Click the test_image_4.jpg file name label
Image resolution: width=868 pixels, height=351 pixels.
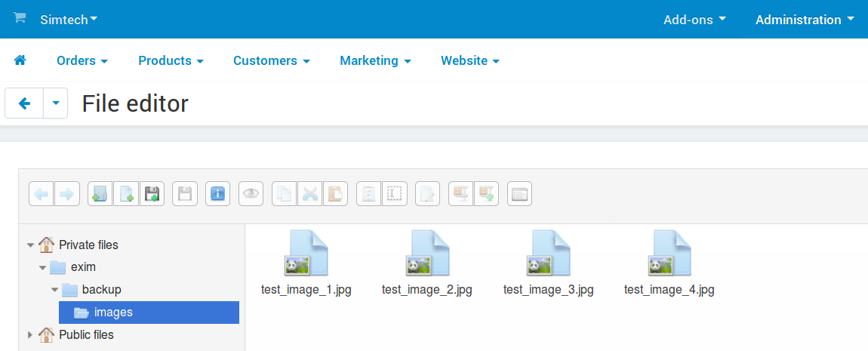pyautogui.click(x=669, y=290)
